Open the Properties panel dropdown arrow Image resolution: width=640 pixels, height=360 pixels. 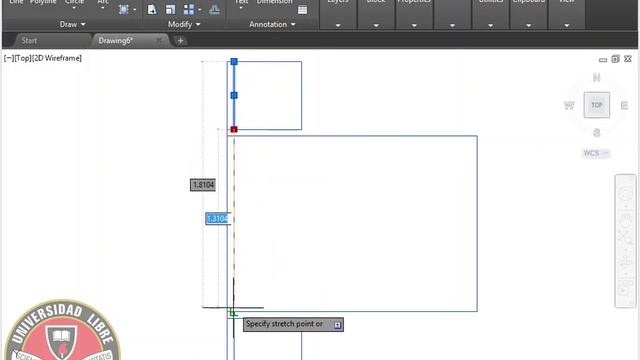pyautogui.click(x=414, y=25)
